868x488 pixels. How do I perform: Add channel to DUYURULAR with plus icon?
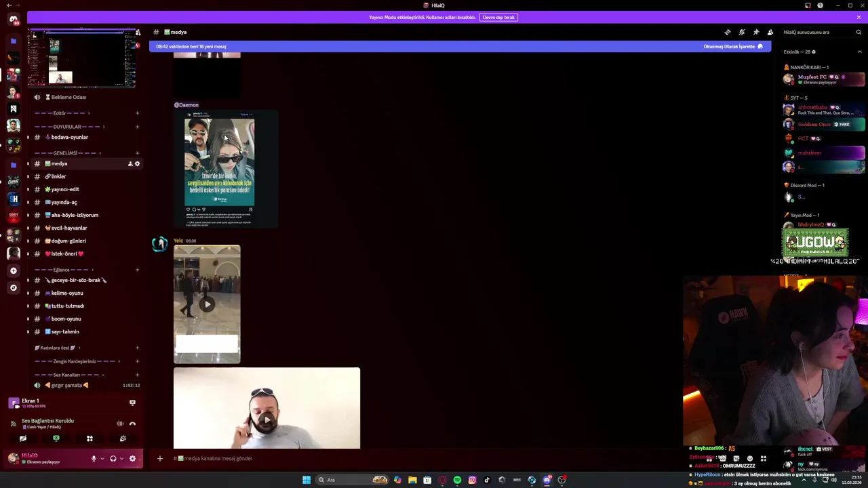coord(137,127)
